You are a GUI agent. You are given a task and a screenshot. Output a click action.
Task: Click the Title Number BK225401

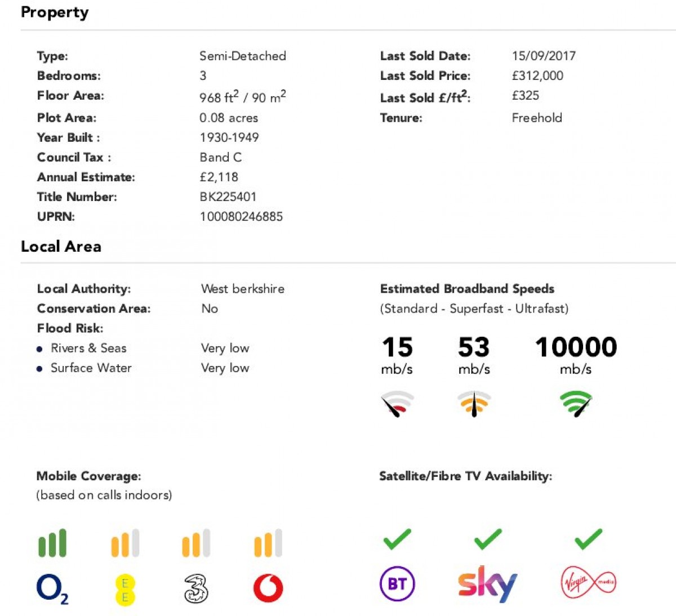(228, 197)
